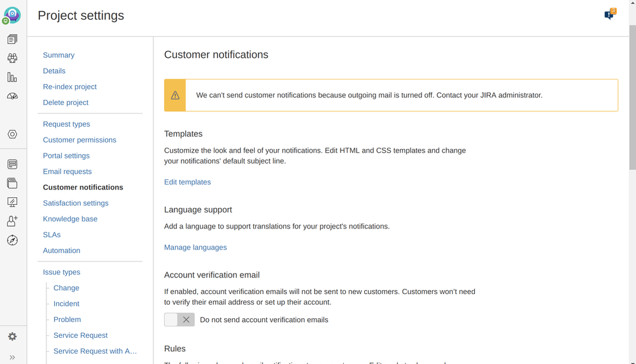Select the Incident issue type
This screenshot has width=636, height=364.
pos(66,304)
